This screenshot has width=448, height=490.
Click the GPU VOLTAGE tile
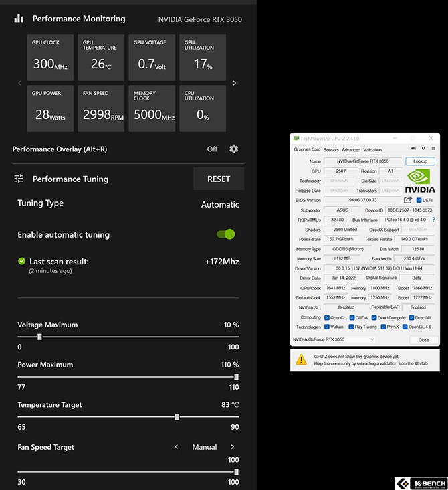(152, 58)
